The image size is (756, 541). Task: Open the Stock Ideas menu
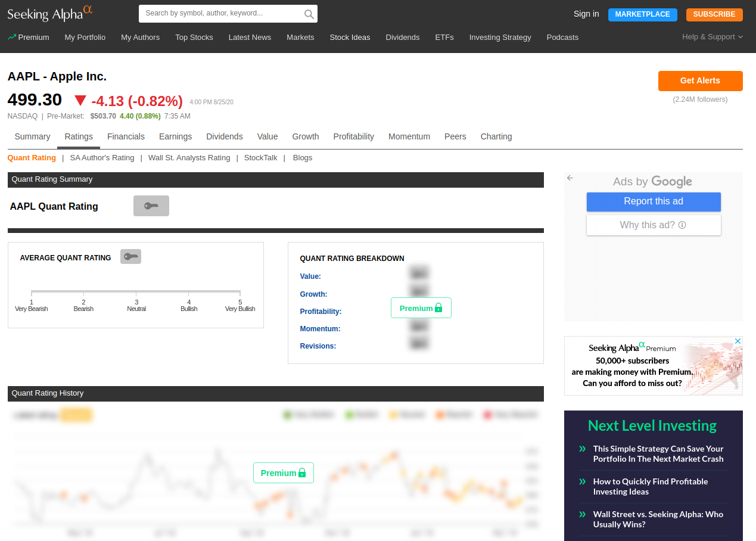(x=350, y=37)
